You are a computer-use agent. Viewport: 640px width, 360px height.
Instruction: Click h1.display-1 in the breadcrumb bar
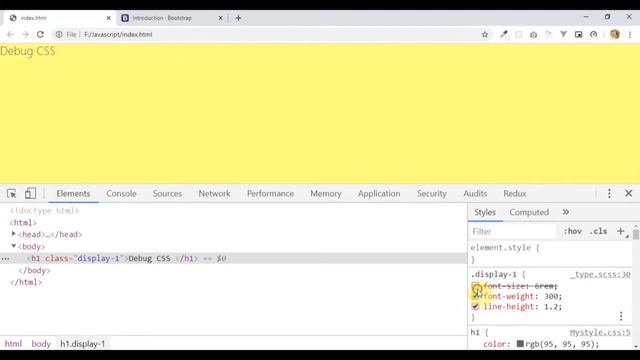pos(82,344)
